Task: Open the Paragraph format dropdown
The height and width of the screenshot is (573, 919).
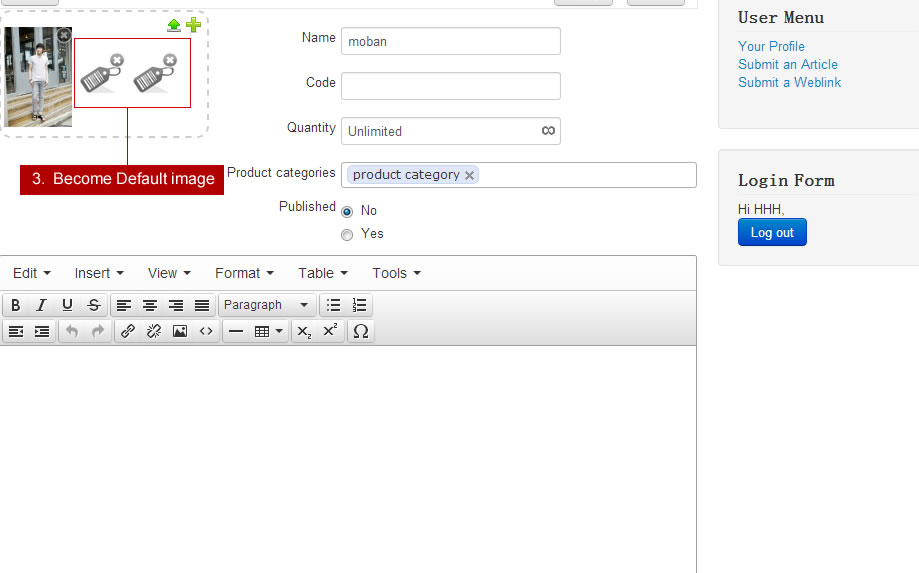Action: coord(267,305)
